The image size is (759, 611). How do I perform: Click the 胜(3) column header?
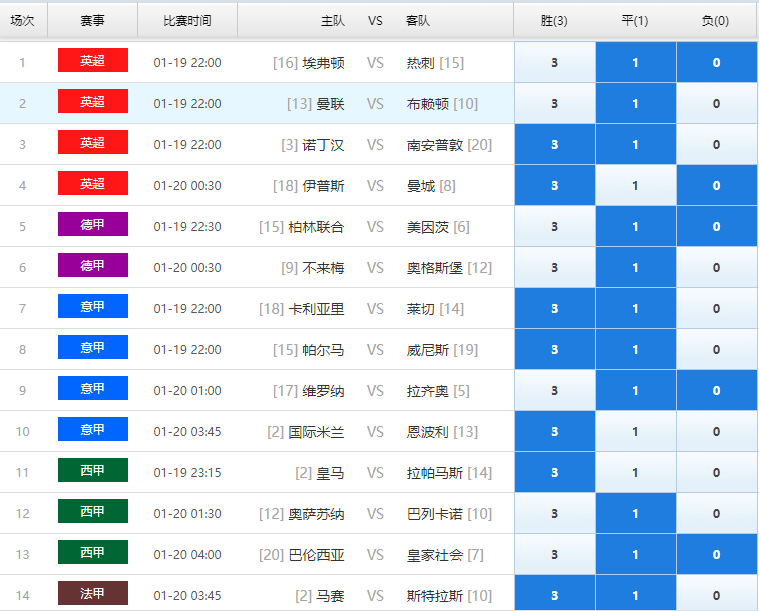pos(554,21)
